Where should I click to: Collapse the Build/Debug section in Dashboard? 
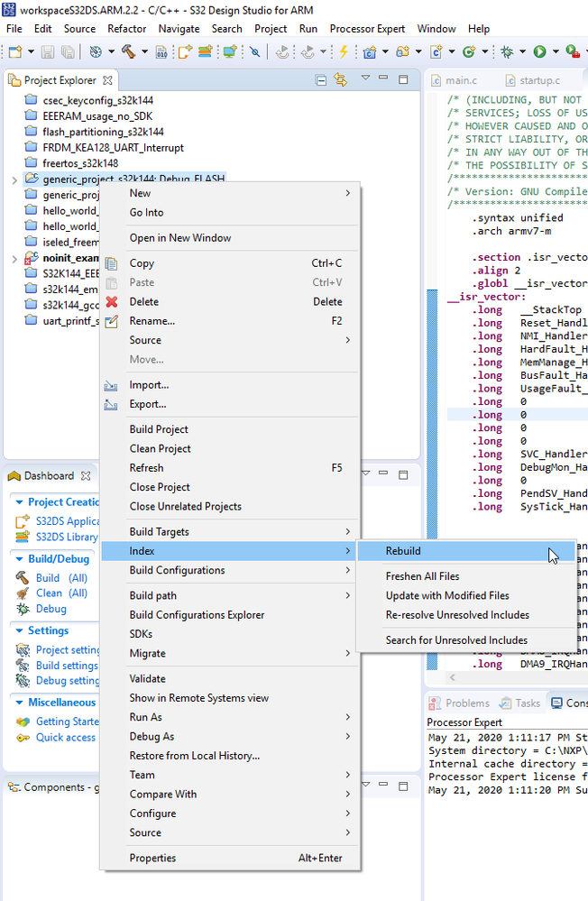pos(20,559)
